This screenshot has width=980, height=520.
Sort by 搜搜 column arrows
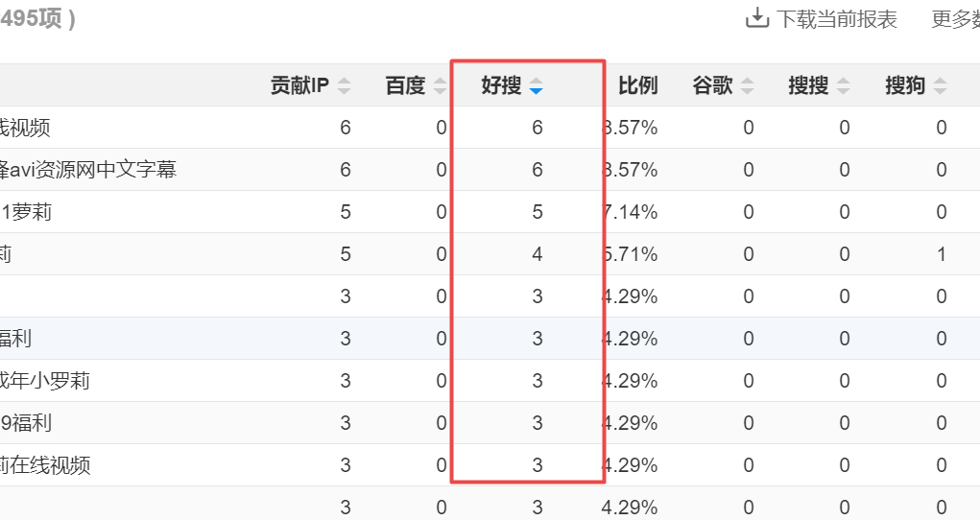pos(843,85)
